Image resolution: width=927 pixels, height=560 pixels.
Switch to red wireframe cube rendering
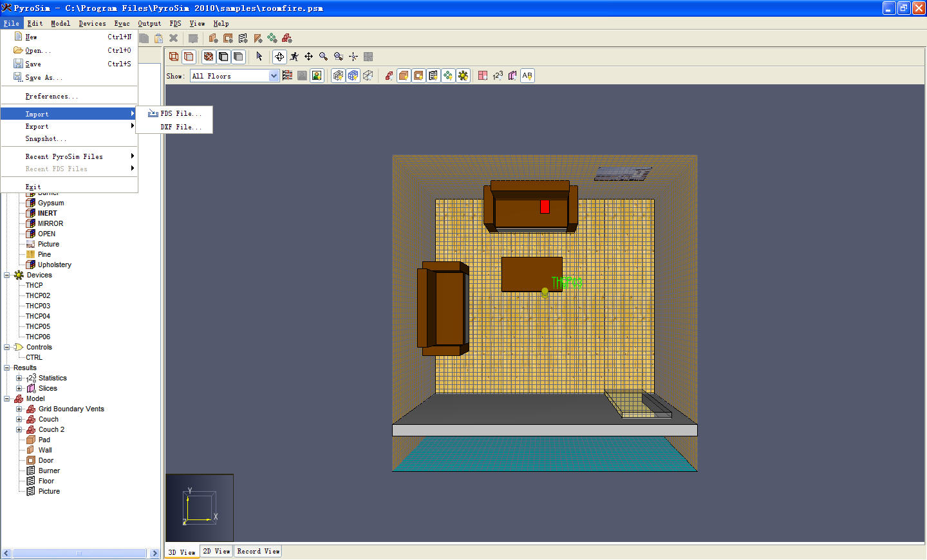(174, 57)
